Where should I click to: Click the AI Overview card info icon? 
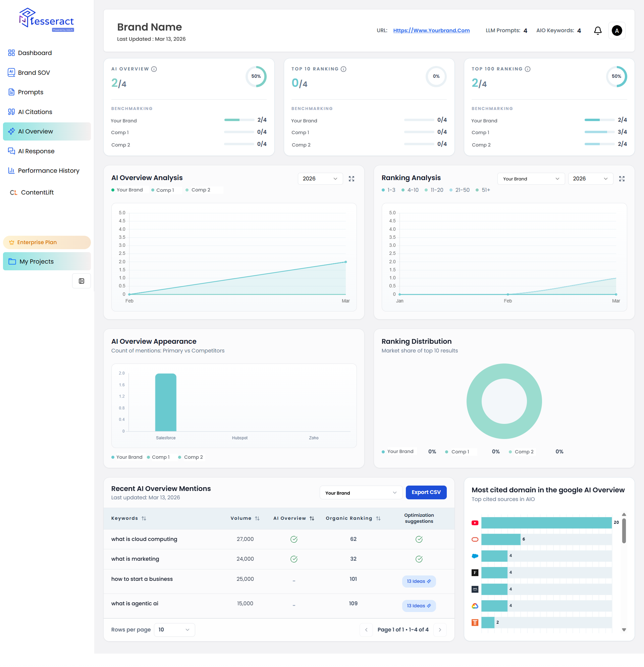[x=154, y=69]
